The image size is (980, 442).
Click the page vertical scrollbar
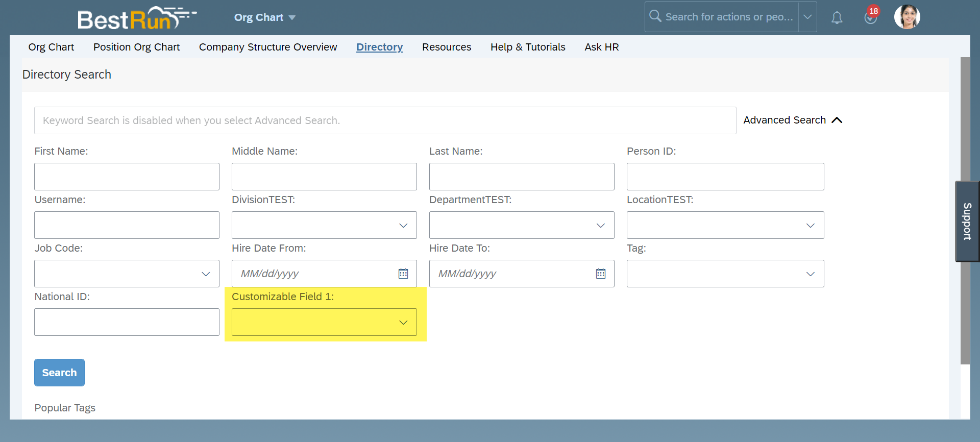click(x=965, y=210)
